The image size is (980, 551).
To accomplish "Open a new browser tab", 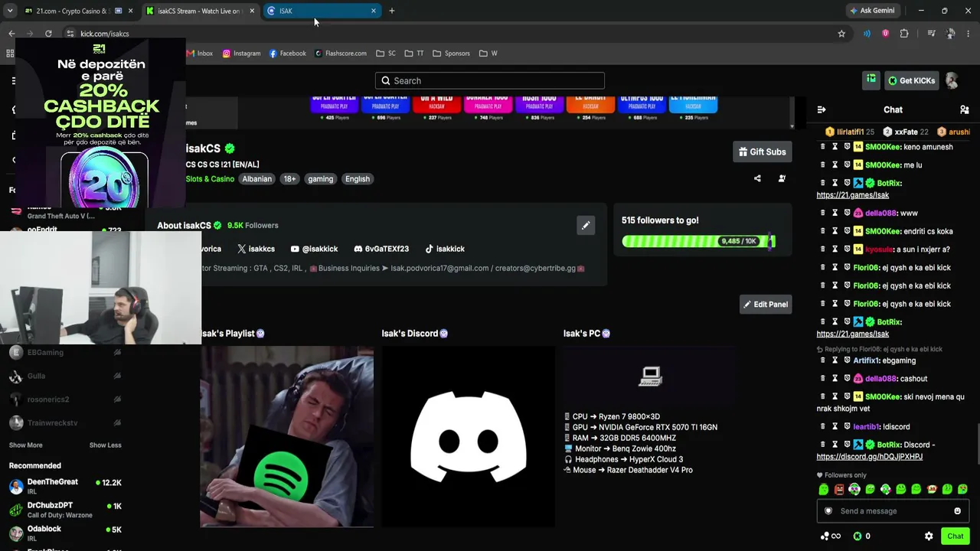I will tap(392, 11).
